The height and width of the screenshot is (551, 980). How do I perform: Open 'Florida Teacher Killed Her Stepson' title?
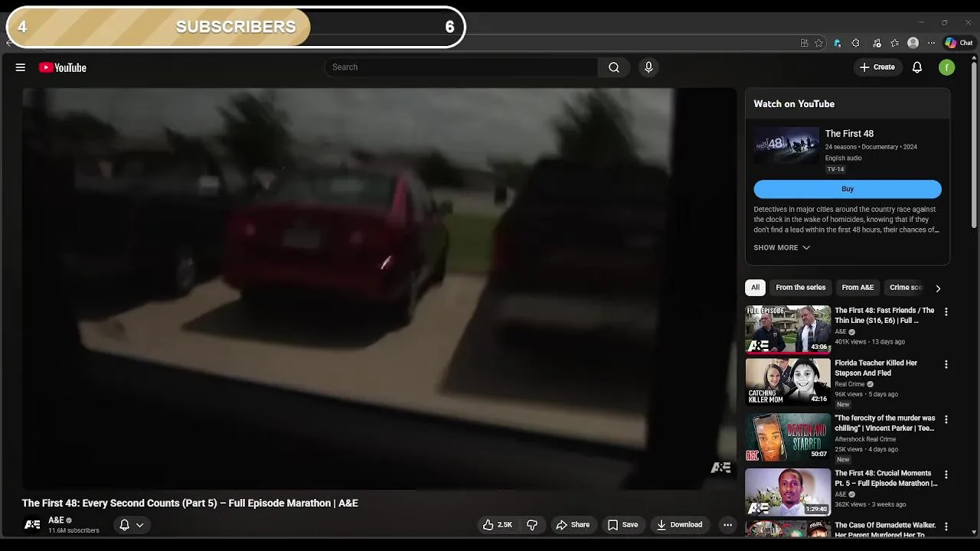(x=876, y=368)
